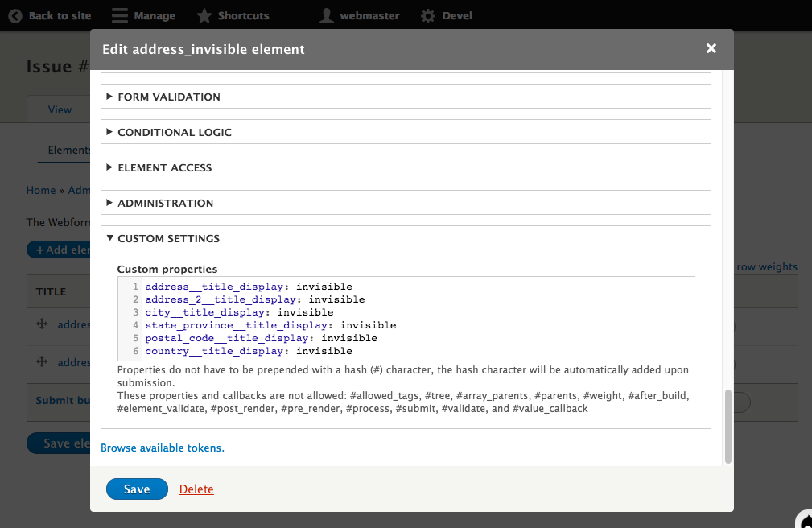Image resolution: width=812 pixels, height=528 pixels.
Task: Switch to the View tab
Action: click(60, 109)
